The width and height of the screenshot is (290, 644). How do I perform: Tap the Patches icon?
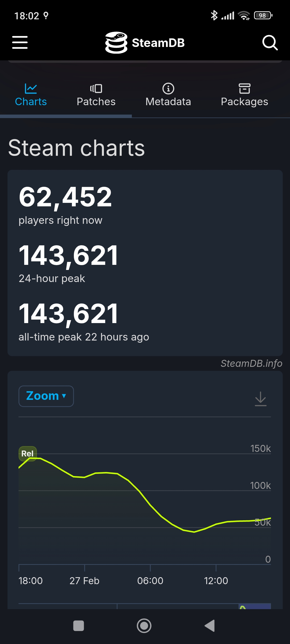pos(96,88)
